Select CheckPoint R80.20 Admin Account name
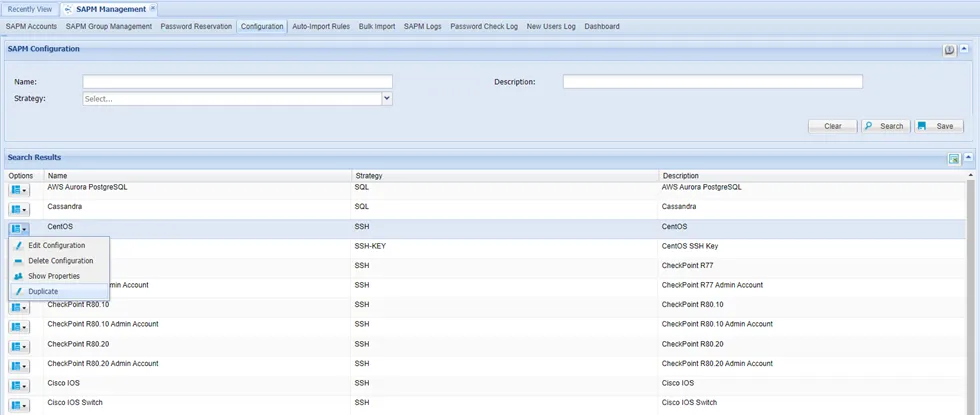Screen dimensions: 980x415 click(x=103, y=363)
